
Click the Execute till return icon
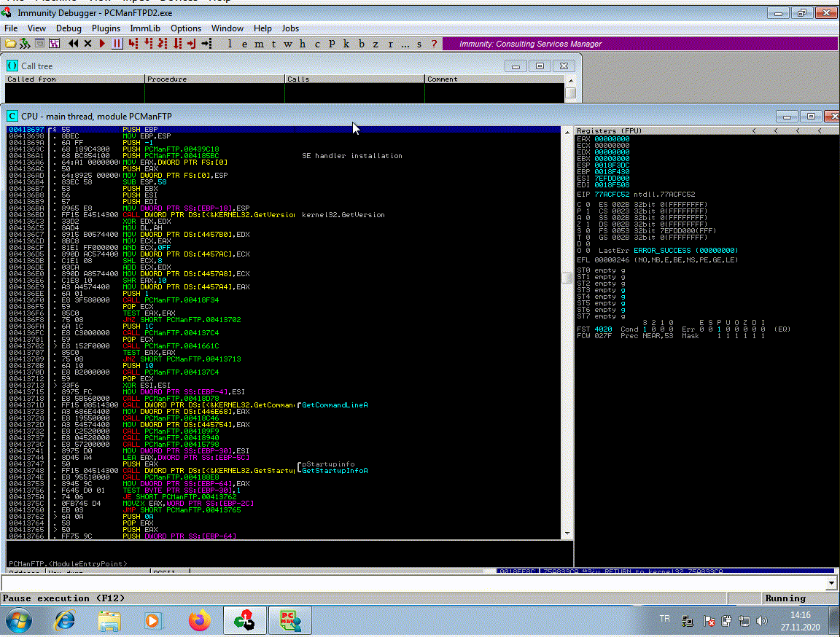[x=192, y=44]
